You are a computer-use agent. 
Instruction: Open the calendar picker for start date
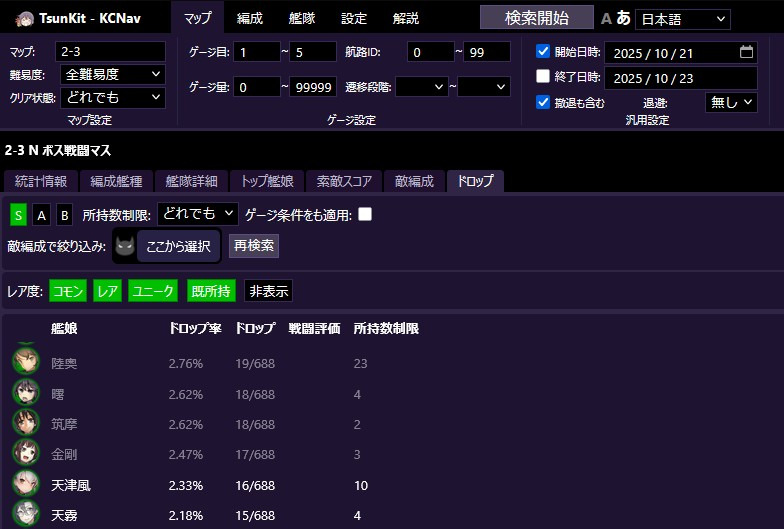[746, 51]
